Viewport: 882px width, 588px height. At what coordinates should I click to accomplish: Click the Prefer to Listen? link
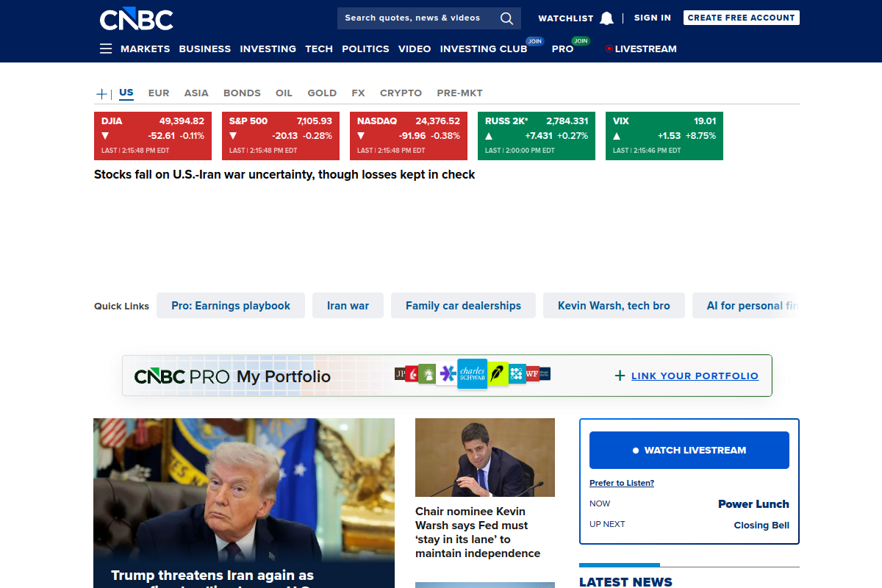(x=622, y=483)
